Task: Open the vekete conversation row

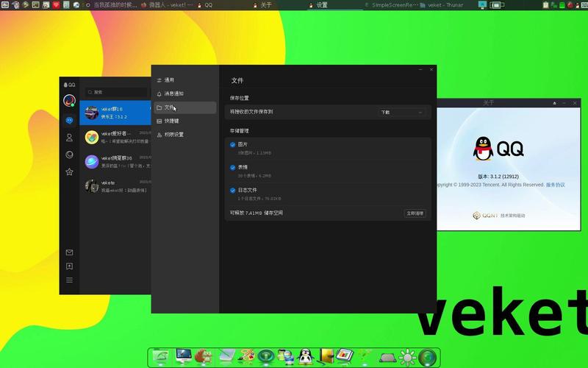Action: (x=115, y=186)
